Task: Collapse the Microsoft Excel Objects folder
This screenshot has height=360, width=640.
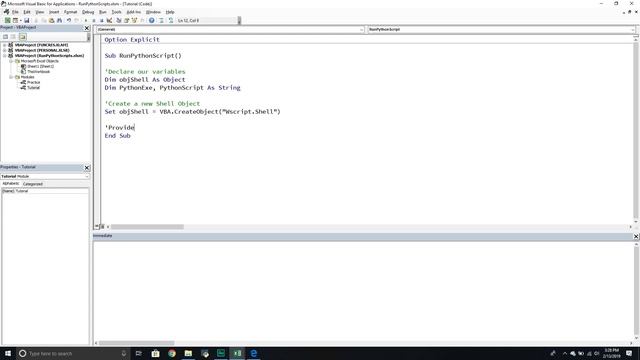Action: click(11, 61)
